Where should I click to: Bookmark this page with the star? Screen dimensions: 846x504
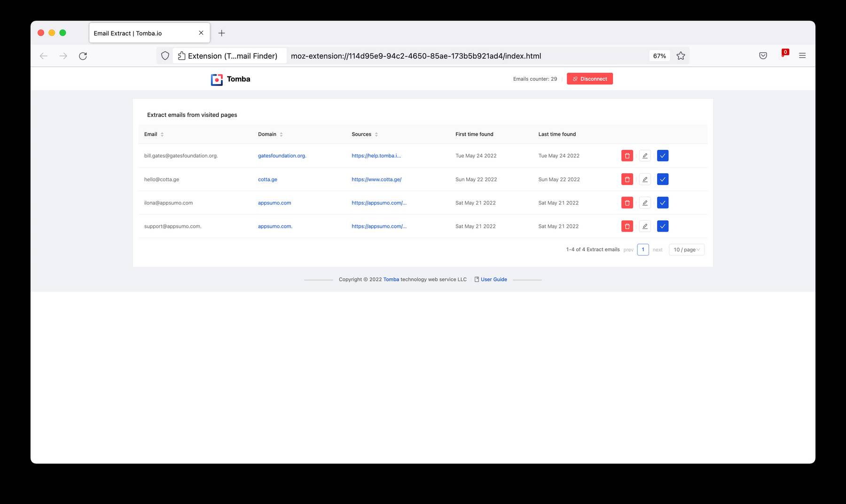click(x=681, y=56)
